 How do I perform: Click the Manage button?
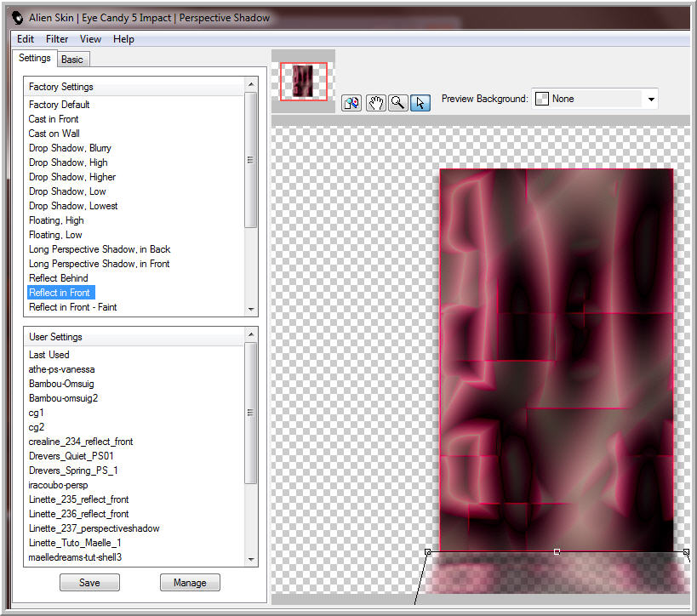tap(190, 583)
